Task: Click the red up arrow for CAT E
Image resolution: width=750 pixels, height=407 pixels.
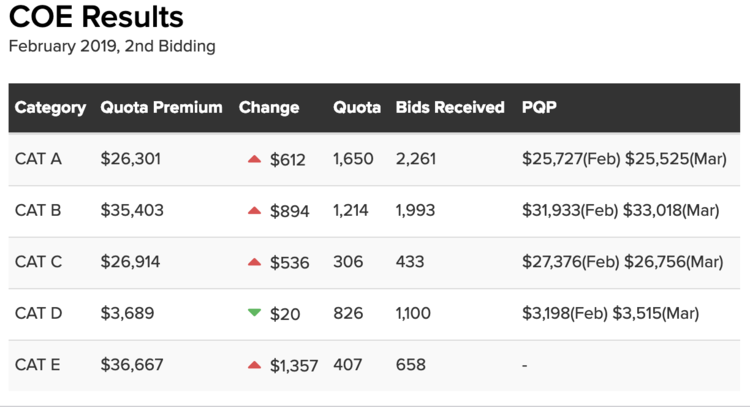Action: point(254,365)
